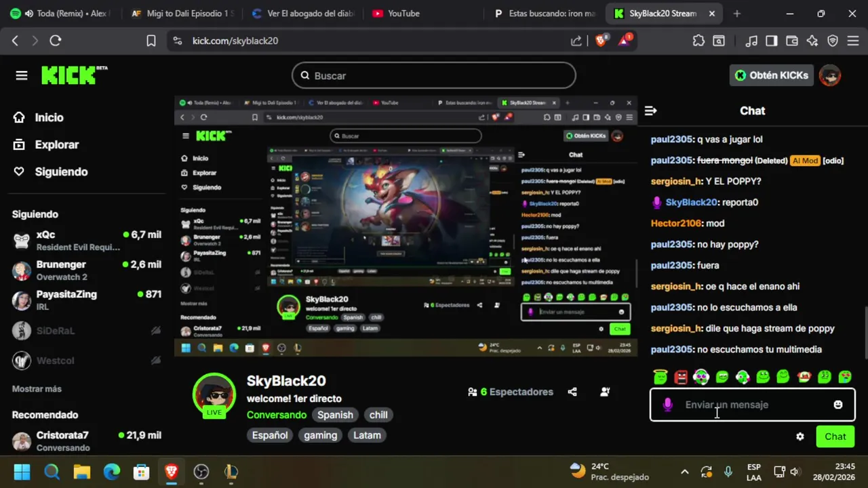Click the Obtén KICKs button
This screenshot has width=868, height=488.
point(772,75)
